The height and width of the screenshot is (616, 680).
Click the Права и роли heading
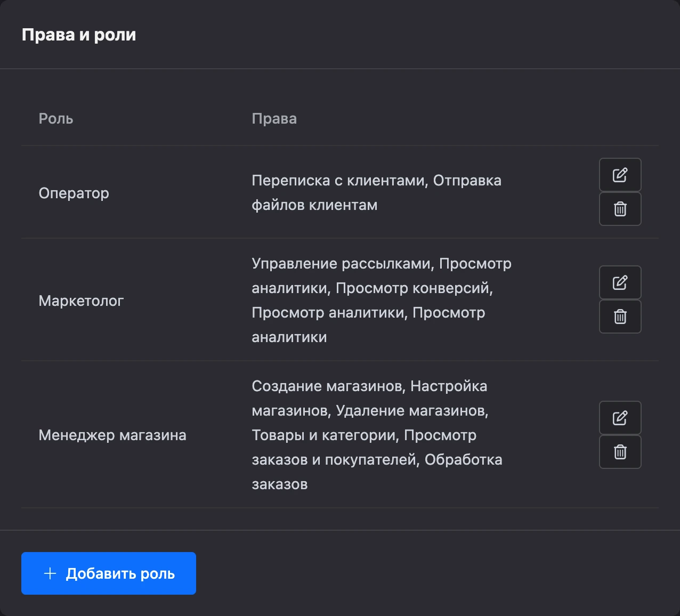(x=79, y=35)
